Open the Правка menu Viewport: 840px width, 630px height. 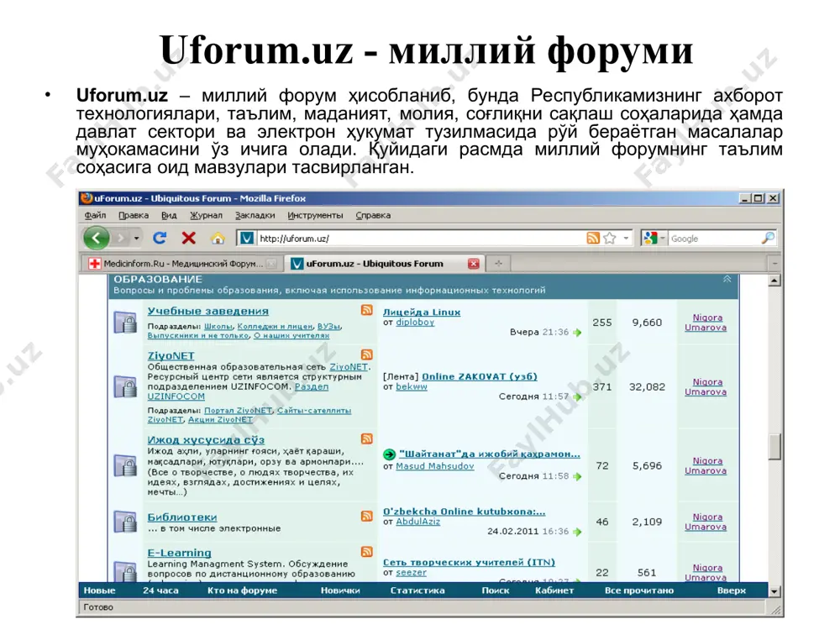tap(134, 215)
